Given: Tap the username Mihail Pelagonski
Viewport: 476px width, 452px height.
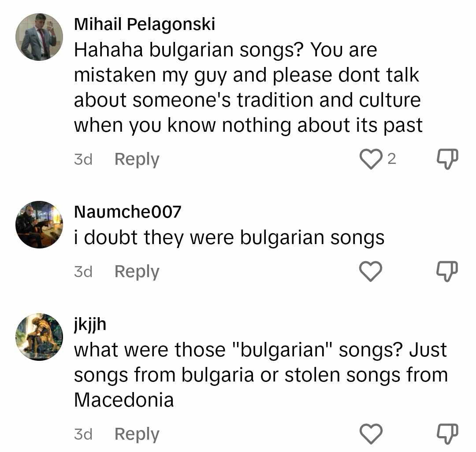Looking at the screenshot, I should pos(145,24).
